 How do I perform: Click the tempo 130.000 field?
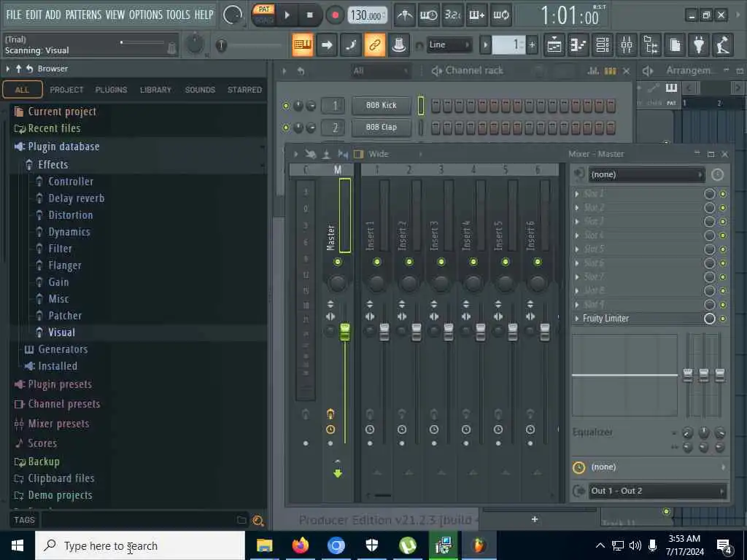[366, 16]
